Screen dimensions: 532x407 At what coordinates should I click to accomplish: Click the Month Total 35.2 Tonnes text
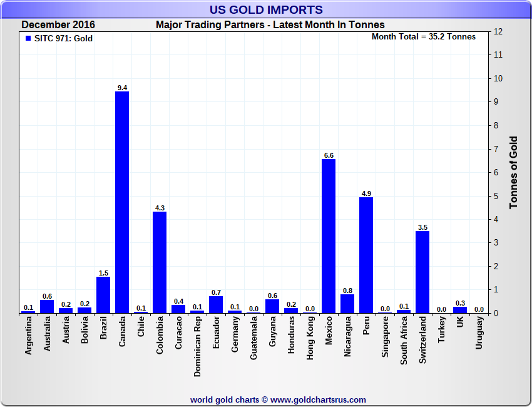pos(424,37)
